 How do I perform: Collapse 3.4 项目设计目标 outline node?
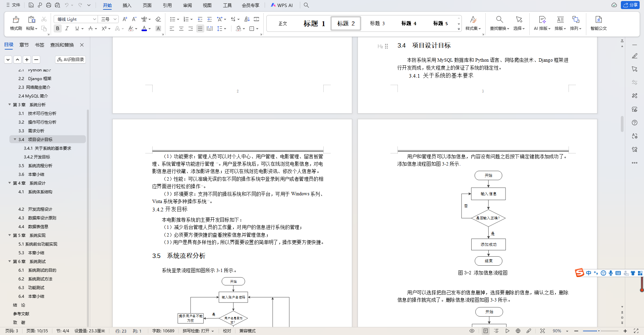[15, 139]
